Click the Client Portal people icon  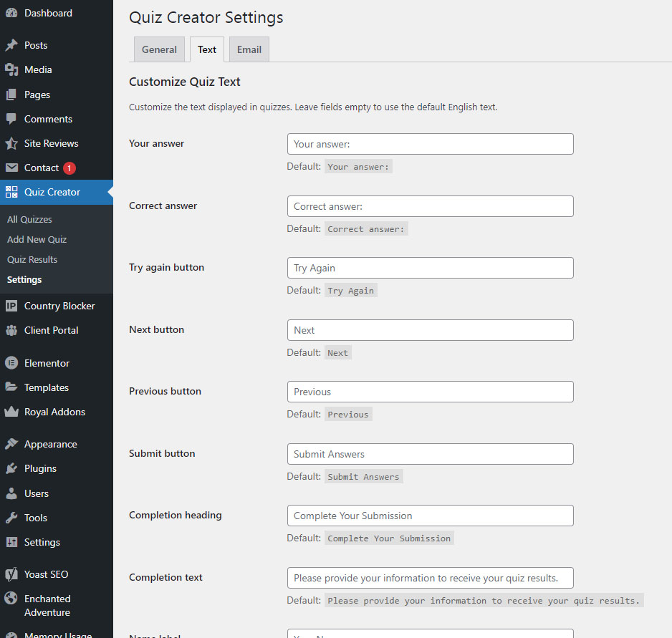11,330
